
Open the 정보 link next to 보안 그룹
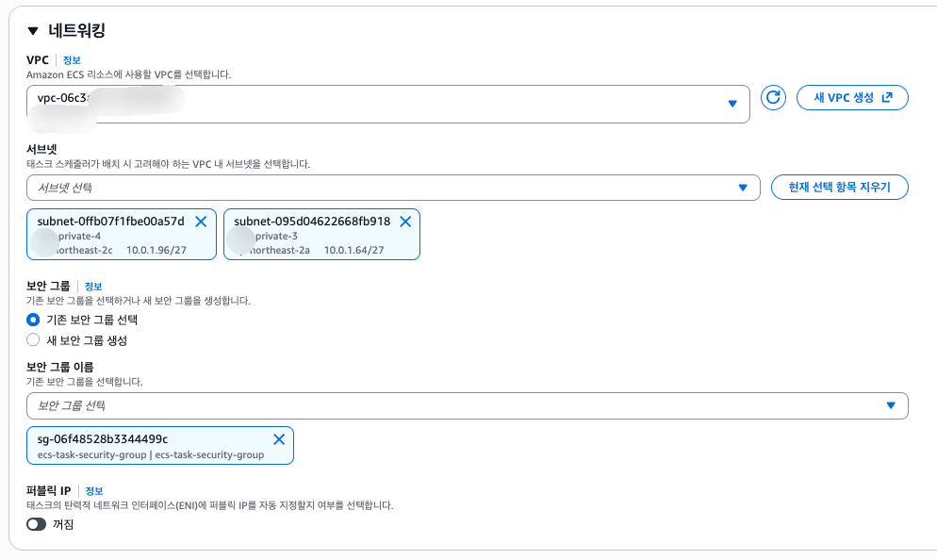click(93, 286)
